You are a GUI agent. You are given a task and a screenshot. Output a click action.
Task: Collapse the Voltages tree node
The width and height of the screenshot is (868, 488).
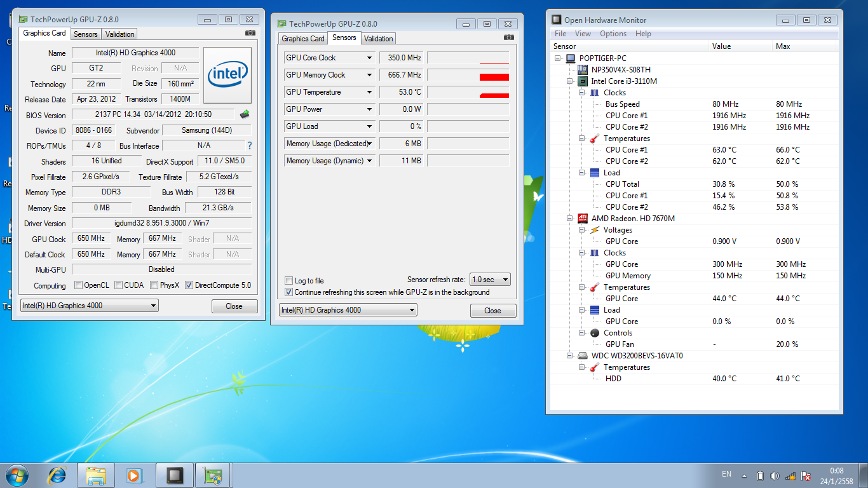click(581, 230)
